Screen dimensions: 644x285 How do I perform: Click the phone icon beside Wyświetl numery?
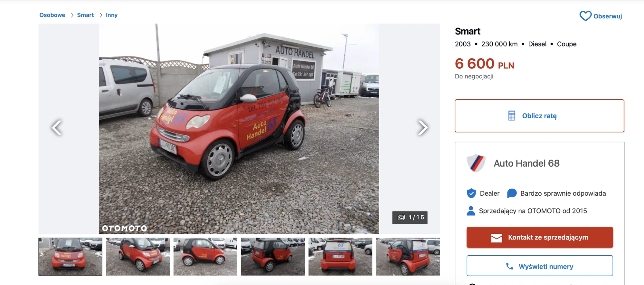coord(509,266)
